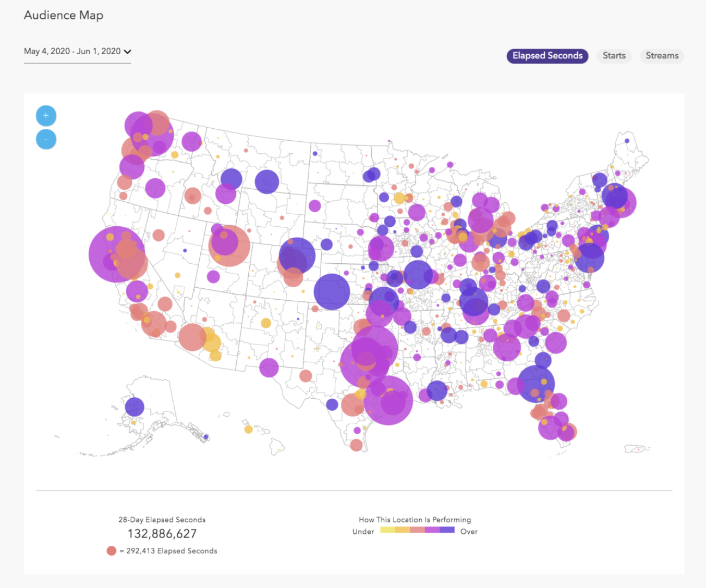Open the date range dropdown chevron

click(x=128, y=52)
